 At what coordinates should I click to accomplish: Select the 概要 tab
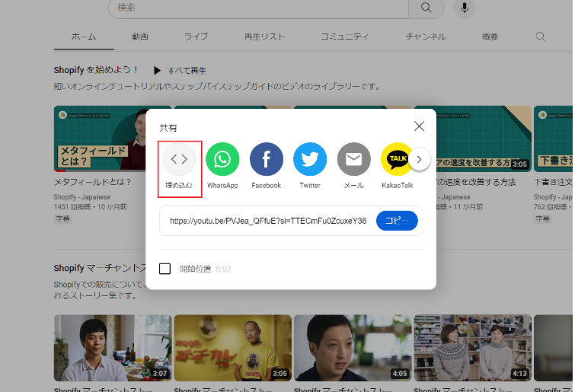490,37
